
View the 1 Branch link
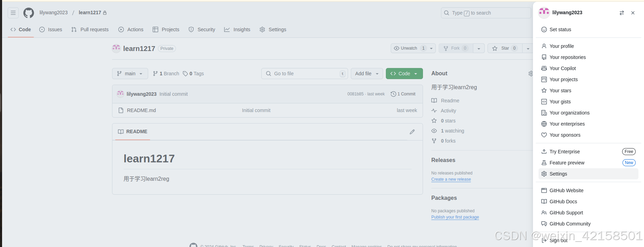[x=166, y=74]
